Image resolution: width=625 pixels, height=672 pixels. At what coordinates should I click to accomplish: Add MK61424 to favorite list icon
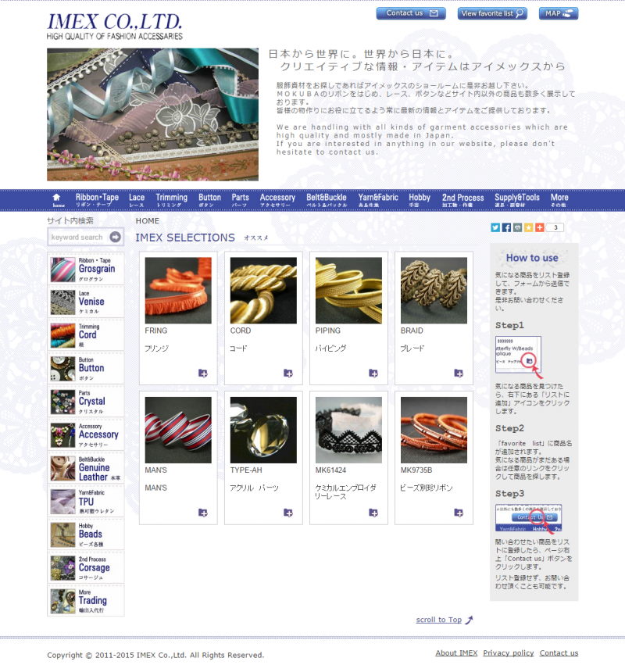pos(373,513)
